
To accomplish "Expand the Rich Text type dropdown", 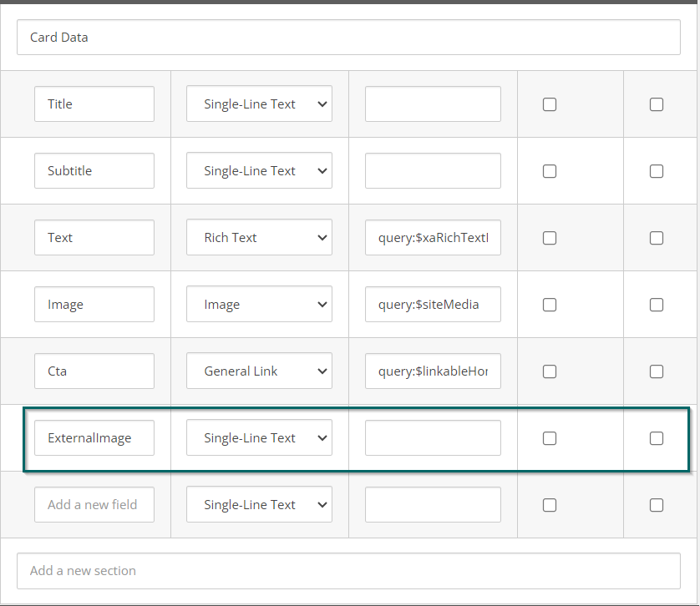I will tap(259, 238).
